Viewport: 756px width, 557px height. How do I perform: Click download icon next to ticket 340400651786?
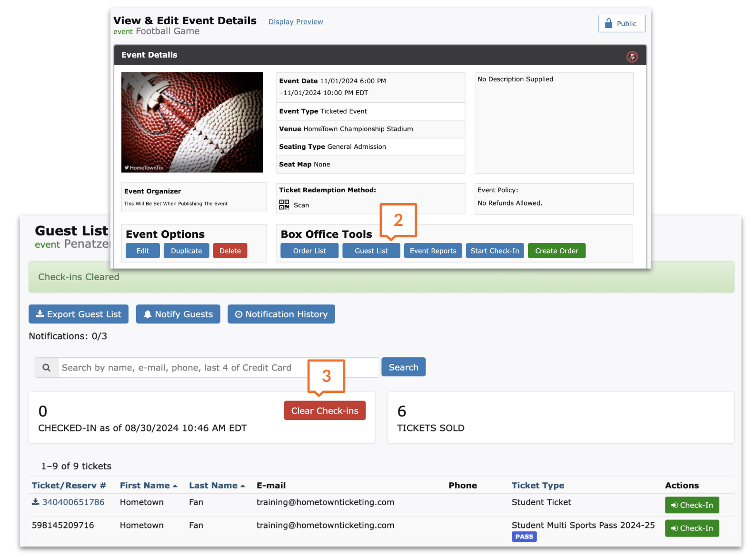pyautogui.click(x=36, y=502)
